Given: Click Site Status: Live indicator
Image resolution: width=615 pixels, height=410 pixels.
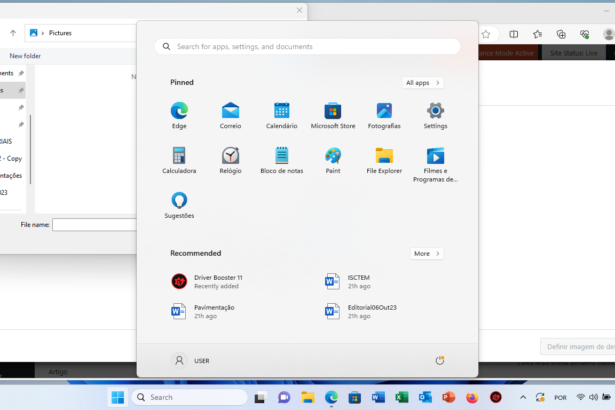Looking at the screenshot, I should tap(573, 53).
